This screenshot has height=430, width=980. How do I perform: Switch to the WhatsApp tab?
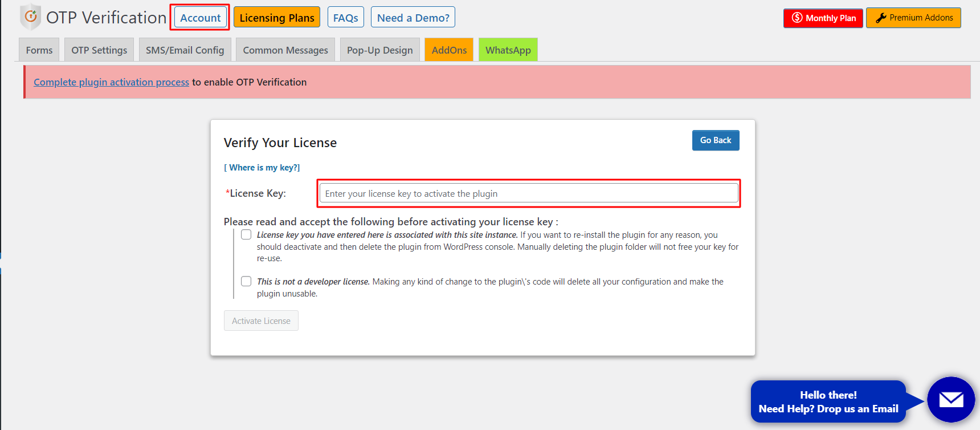tap(508, 50)
